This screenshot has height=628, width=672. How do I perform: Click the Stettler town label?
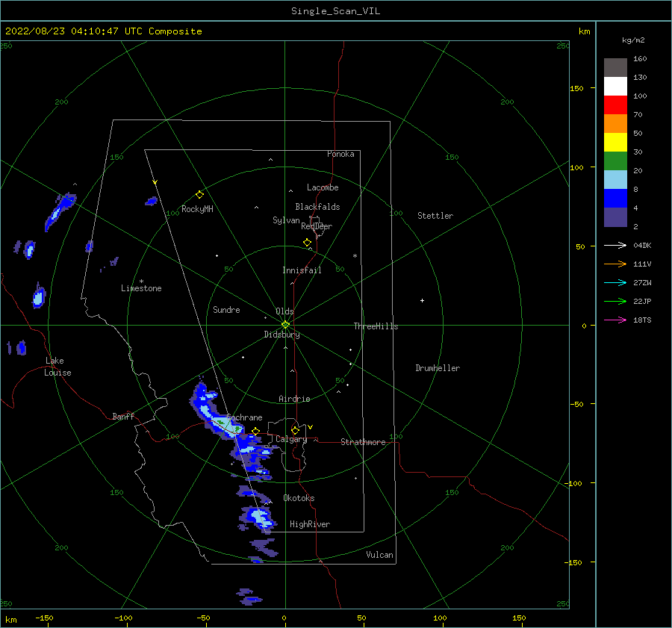coord(435,216)
